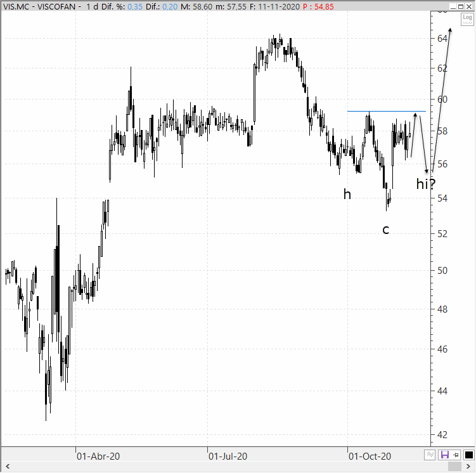Click the zigzag chevrons chart icon
Viewport: 476px width, 473px height.
coord(430,455)
